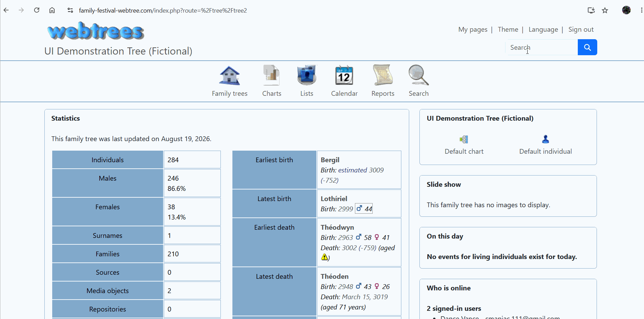
Task: Click the Who is online heading
Action: tap(448, 288)
